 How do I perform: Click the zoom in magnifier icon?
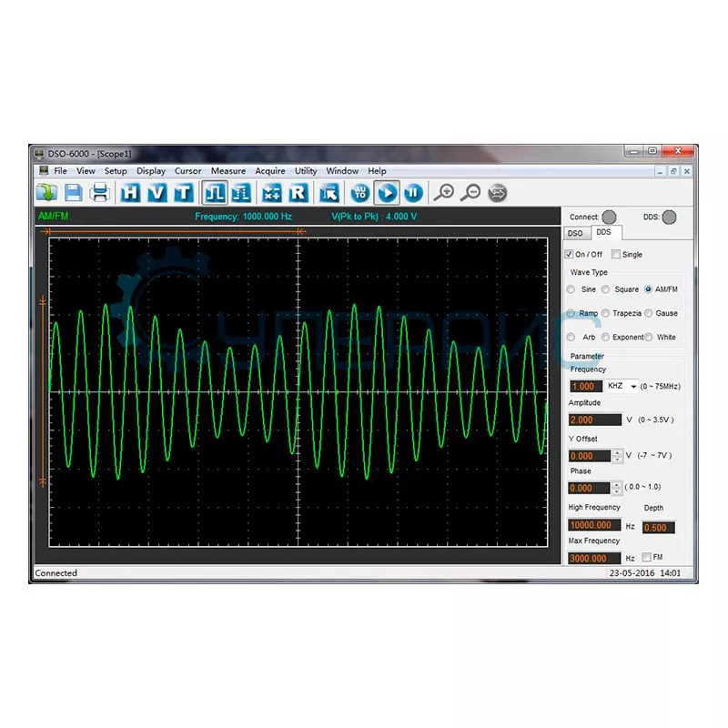click(443, 192)
